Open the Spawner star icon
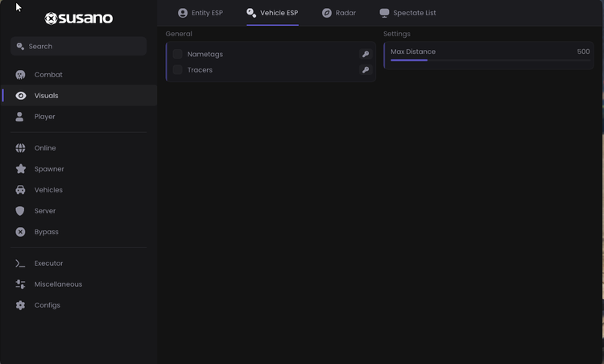Image resolution: width=604 pixels, height=364 pixels. pos(21,168)
